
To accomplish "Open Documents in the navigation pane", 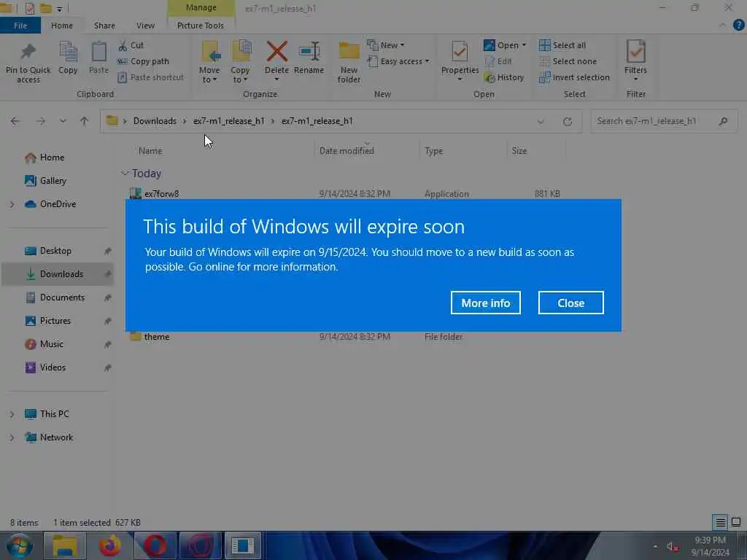I will [x=62, y=297].
